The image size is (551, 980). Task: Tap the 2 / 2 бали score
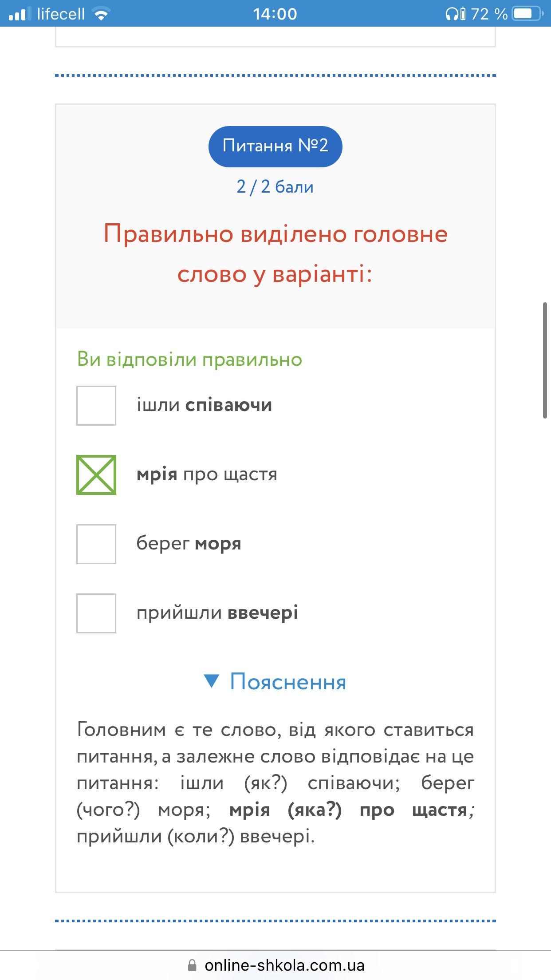coord(275,187)
